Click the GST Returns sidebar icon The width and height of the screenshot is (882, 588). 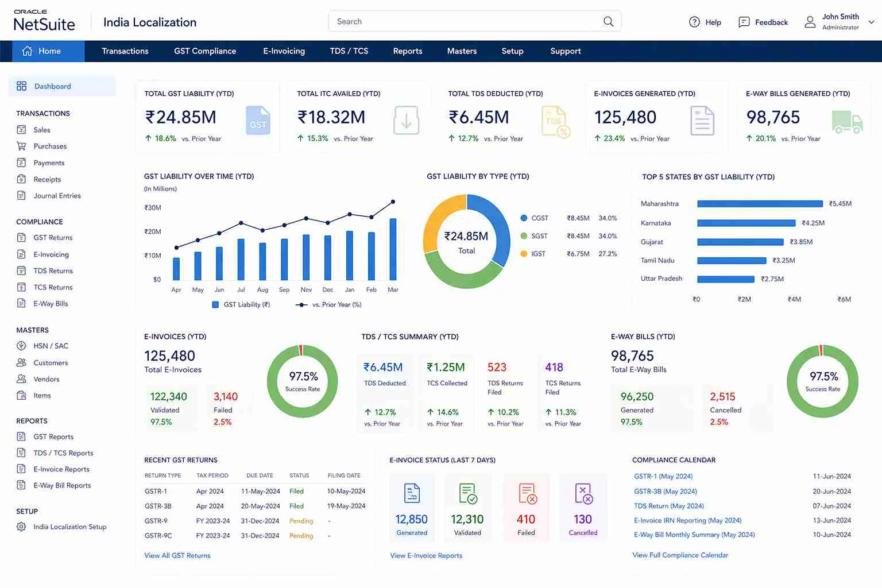click(x=21, y=237)
